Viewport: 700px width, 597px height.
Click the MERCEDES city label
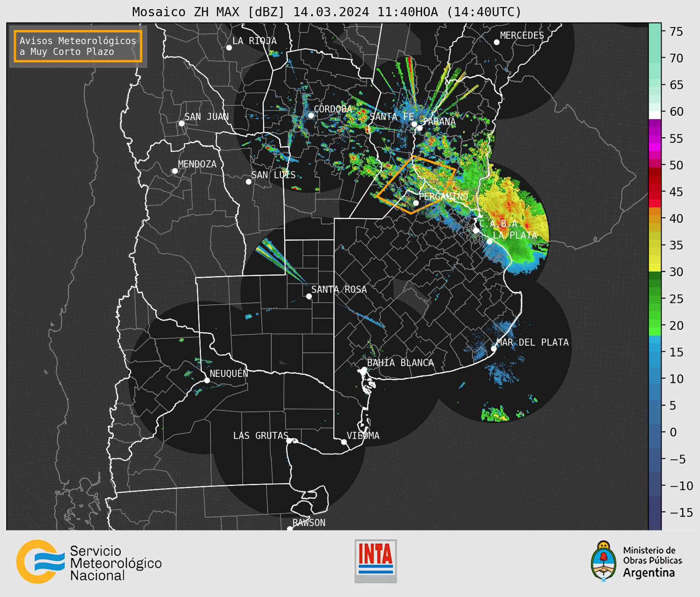522,36
